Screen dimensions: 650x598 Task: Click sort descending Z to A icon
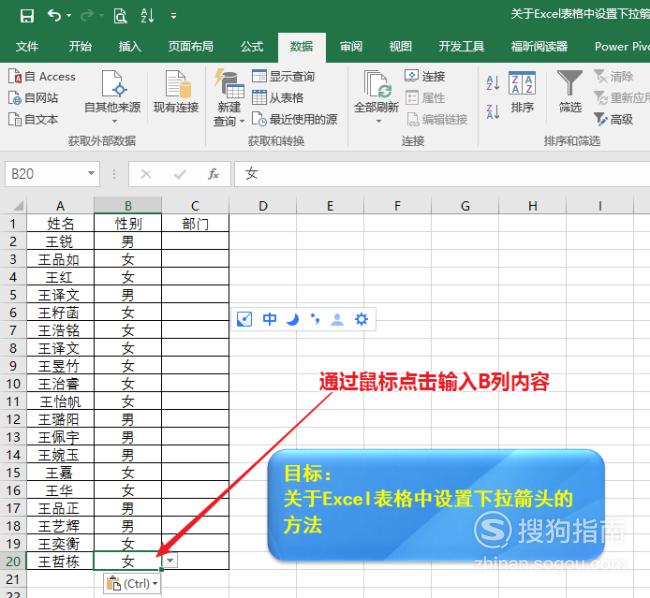point(492,111)
